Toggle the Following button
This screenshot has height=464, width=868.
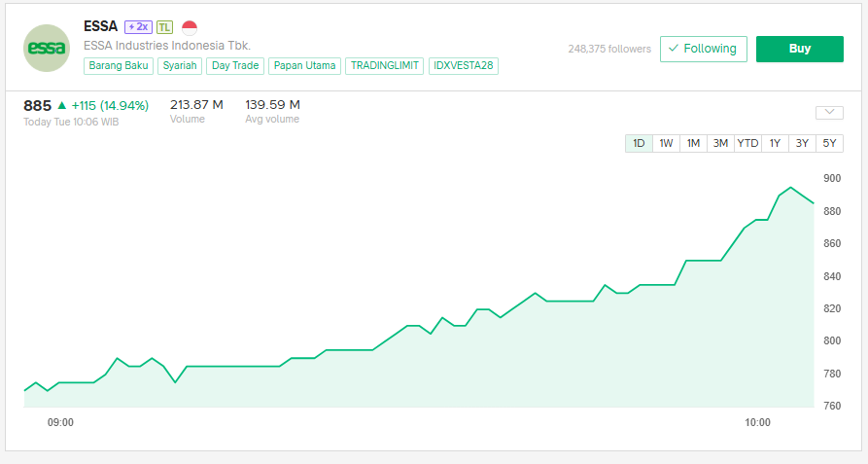click(703, 49)
